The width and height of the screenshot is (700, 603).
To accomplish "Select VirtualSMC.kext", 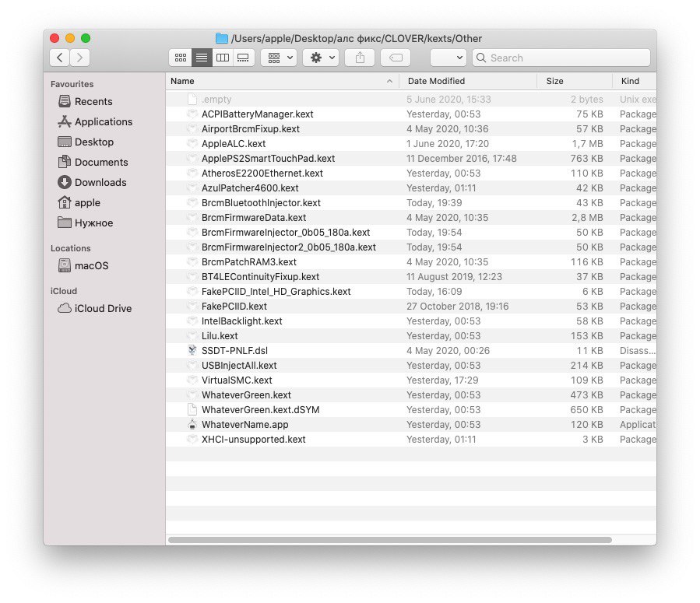I will click(410, 380).
